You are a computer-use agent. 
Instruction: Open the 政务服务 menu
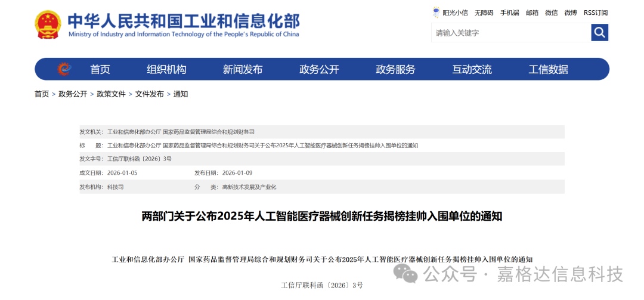(x=395, y=69)
